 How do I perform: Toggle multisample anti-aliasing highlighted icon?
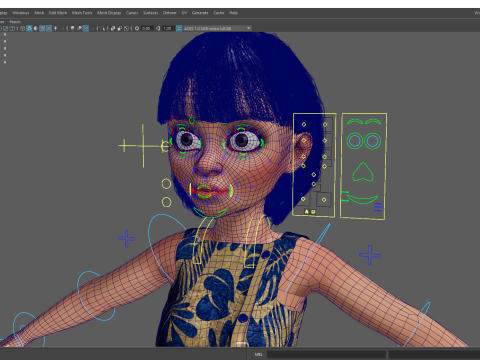point(86,28)
